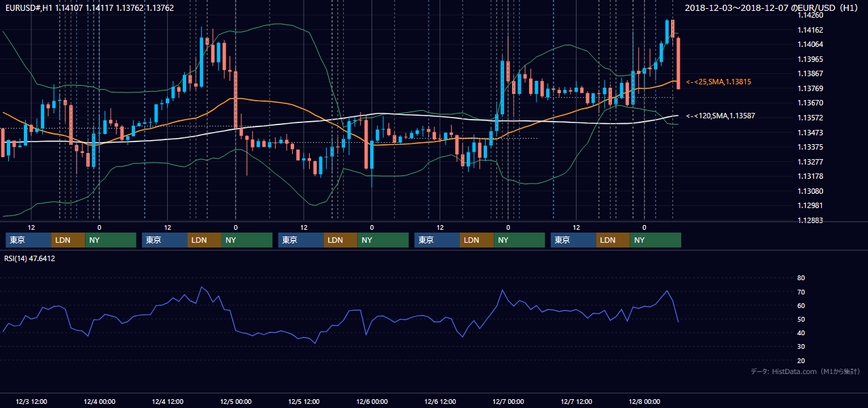This screenshot has width=868, height=408.
Task: Click price level 1.13670 on the axis
Action: [x=810, y=103]
